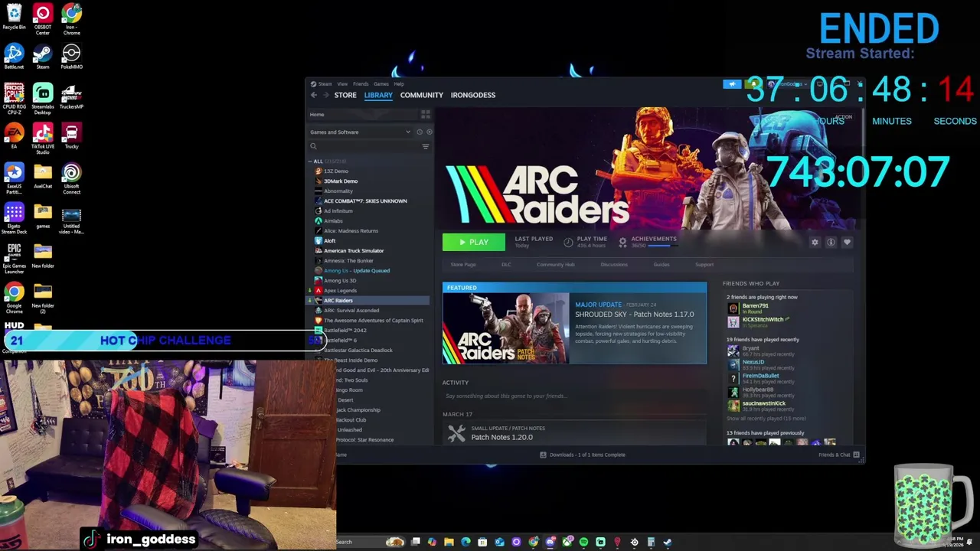The image size is (980, 551).
Task: Open the Guides link
Action: (x=661, y=265)
